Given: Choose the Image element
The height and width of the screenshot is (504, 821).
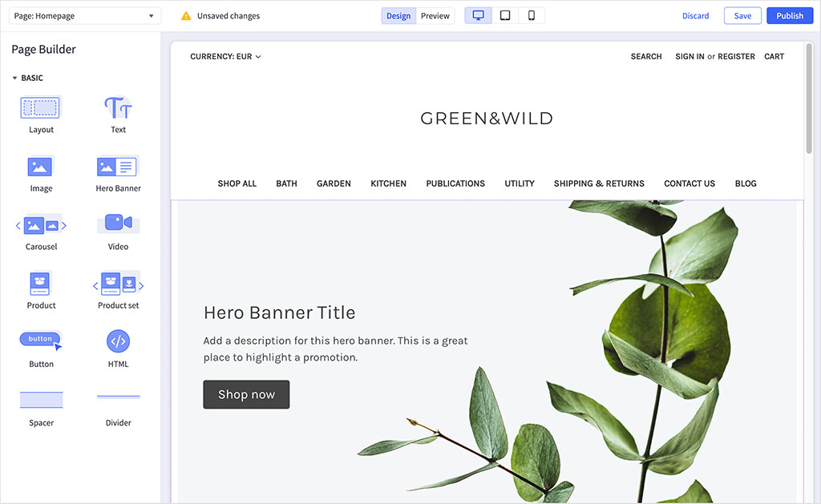Looking at the screenshot, I should (40, 167).
